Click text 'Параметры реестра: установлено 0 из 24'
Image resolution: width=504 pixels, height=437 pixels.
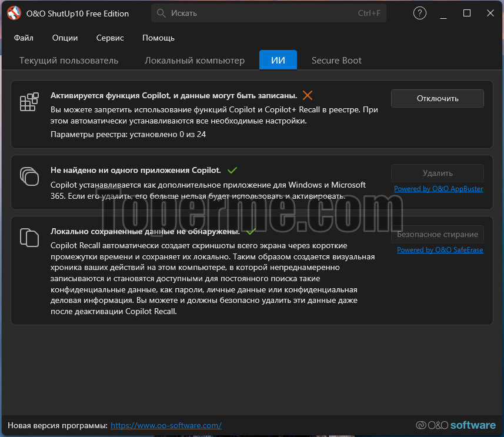click(x=128, y=135)
